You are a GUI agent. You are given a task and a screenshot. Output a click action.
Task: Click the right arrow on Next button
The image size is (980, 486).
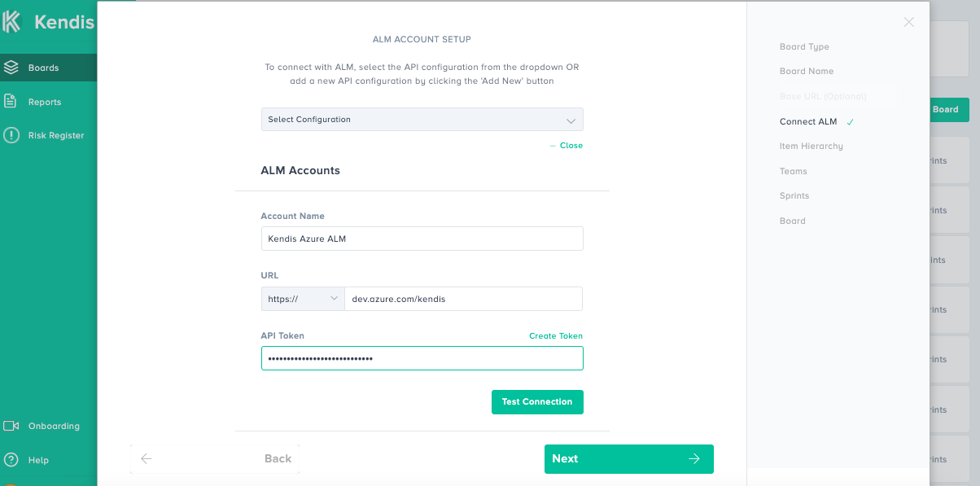point(693,459)
